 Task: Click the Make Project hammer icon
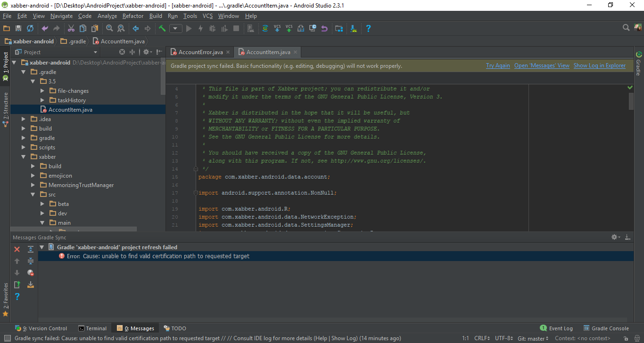(162, 28)
